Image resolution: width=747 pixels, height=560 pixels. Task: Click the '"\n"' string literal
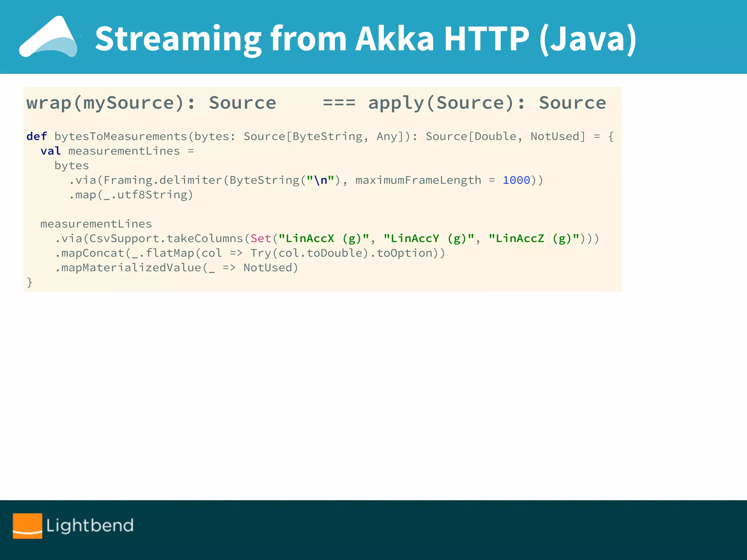(x=321, y=180)
